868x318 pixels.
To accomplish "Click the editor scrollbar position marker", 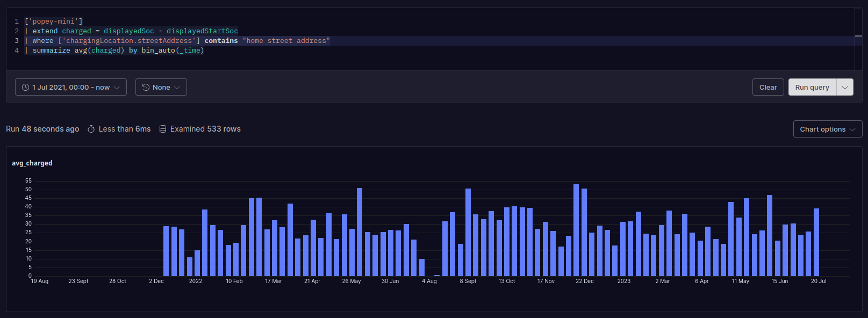I will [x=858, y=36].
